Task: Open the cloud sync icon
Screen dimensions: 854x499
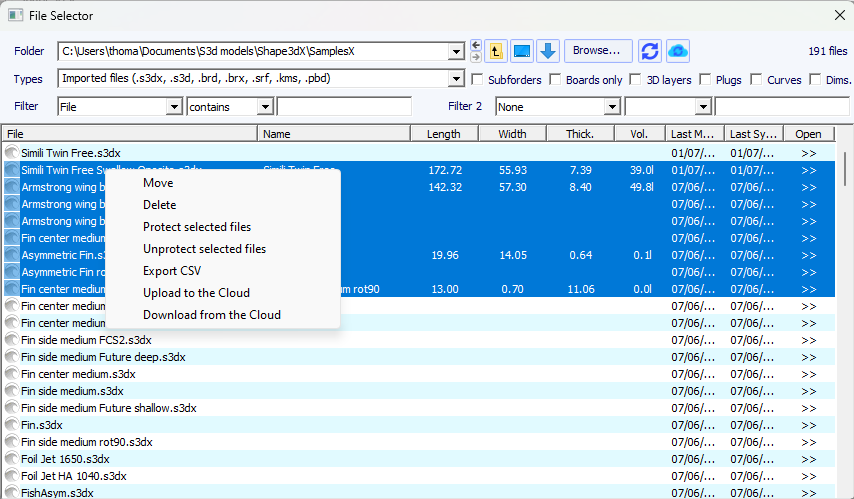Action: pos(678,50)
